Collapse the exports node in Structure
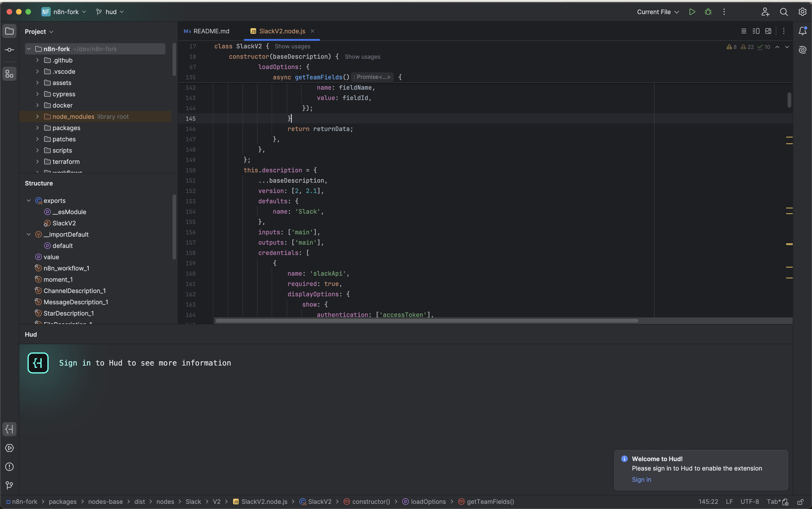Image resolution: width=812 pixels, height=509 pixels. 29,201
